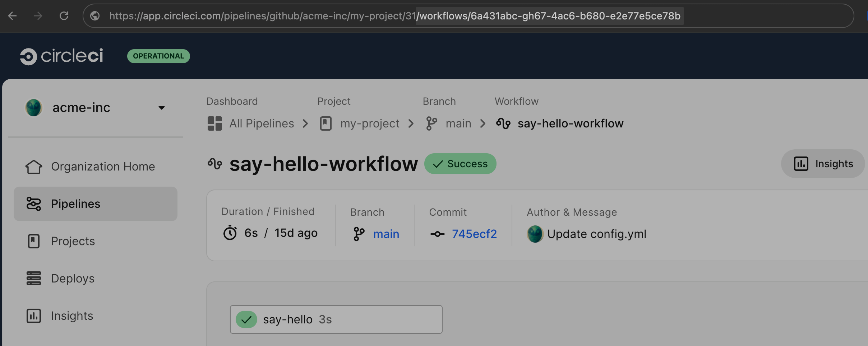
Task: Open Organization Home in sidebar
Action: pos(103,167)
